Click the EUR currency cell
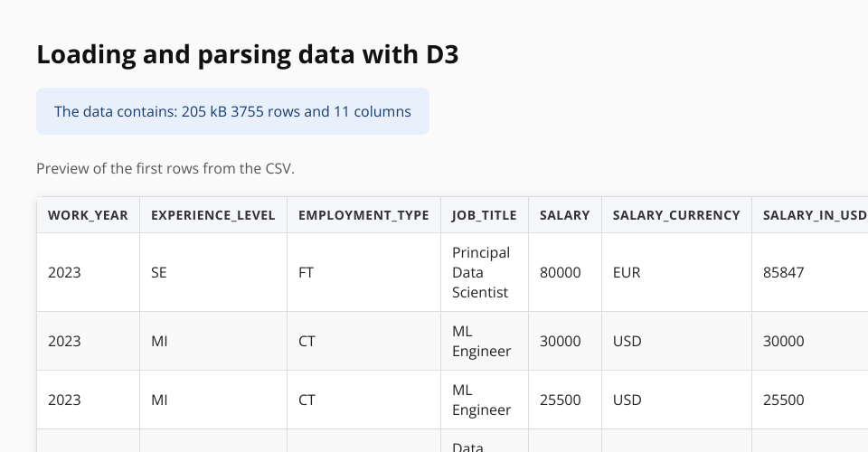The height and width of the screenshot is (452, 868). [627, 272]
